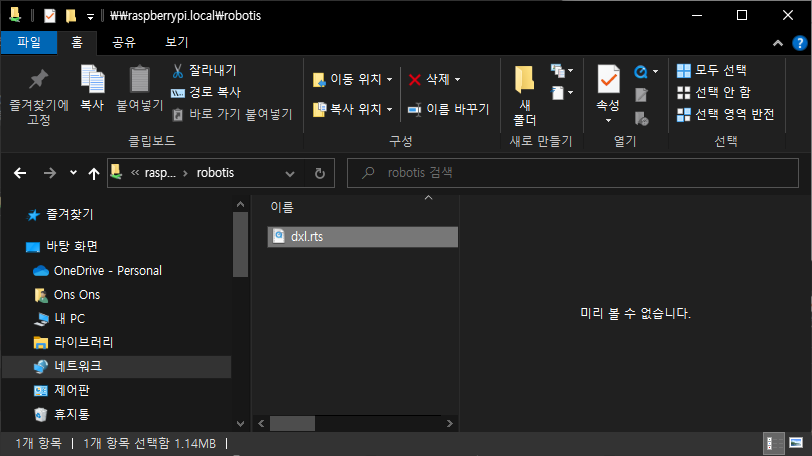This screenshot has width=812, height=456.
Task: Click Cut (잘라내기) scissors icon
Action: (x=178, y=71)
